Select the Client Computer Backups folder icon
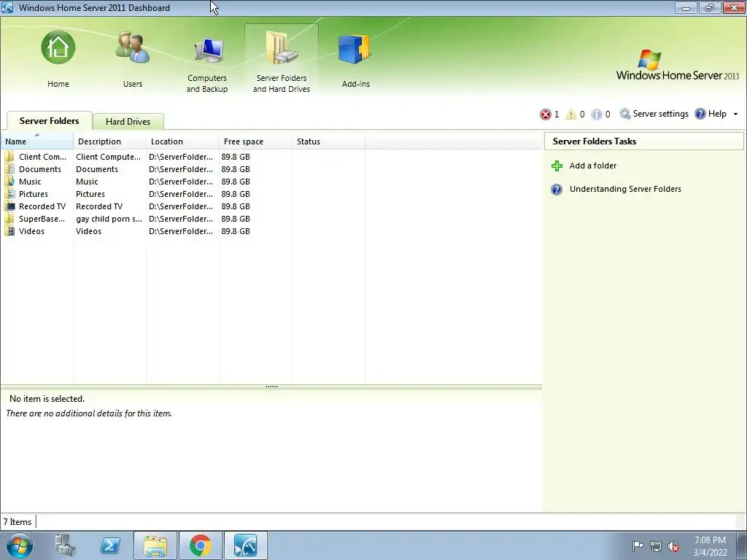Viewport: 747px width, 560px height. (x=9, y=157)
